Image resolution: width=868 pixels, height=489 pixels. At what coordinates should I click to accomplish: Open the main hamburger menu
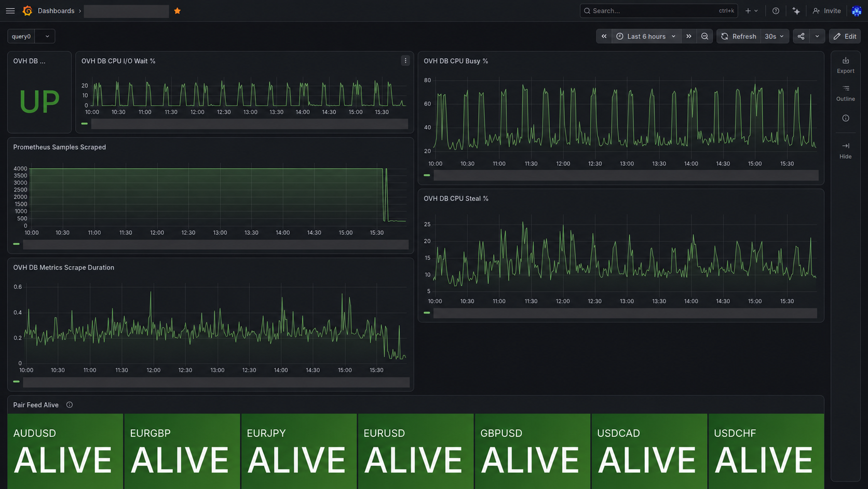point(10,11)
